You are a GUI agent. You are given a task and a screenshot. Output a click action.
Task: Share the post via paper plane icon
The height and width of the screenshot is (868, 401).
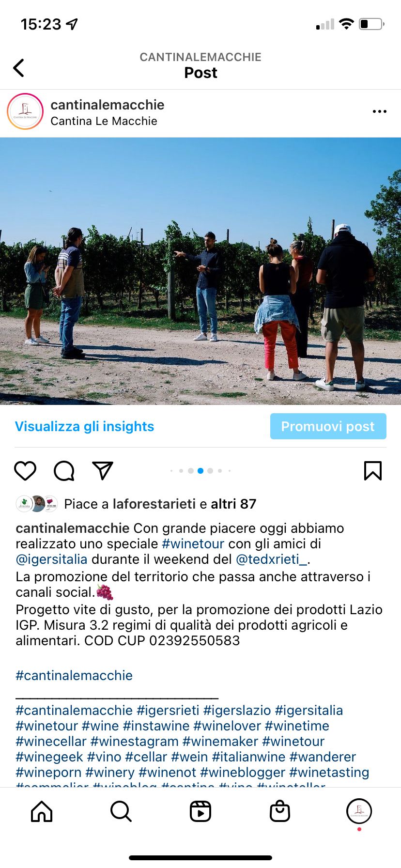click(103, 471)
